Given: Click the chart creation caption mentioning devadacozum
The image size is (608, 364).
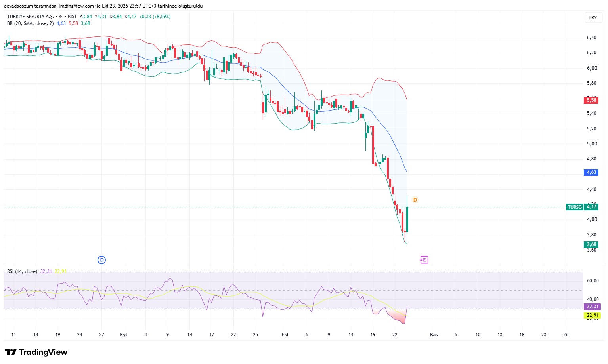Looking at the screenshot, I should click(103, 6).
